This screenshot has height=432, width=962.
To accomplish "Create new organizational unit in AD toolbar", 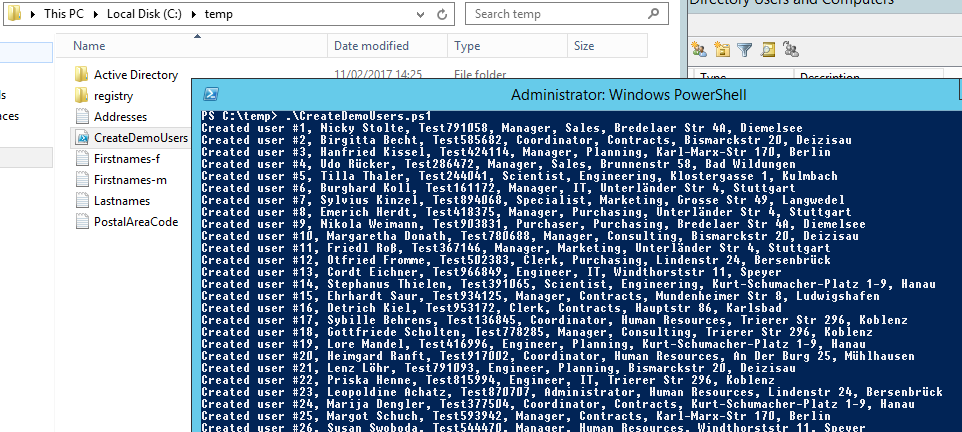I will pos(722,50).
